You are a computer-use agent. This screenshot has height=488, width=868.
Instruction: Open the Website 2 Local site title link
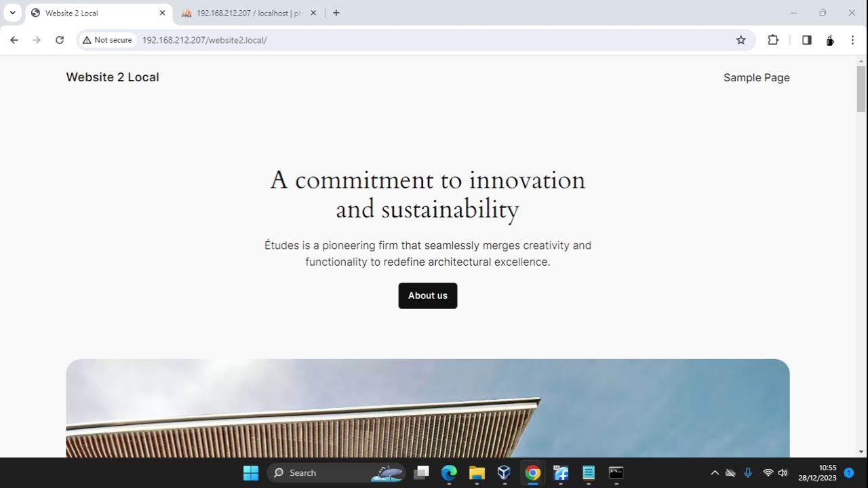(113, 77)
